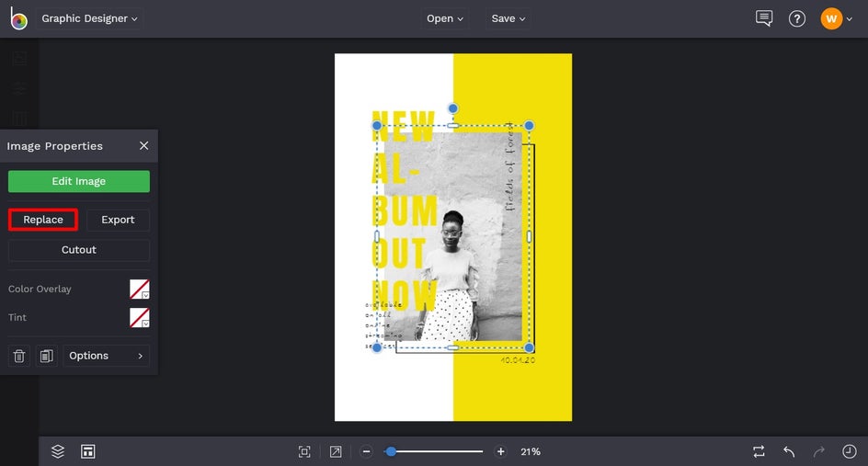
Task: Undo the last action
Action: click(x=789, y=451)
